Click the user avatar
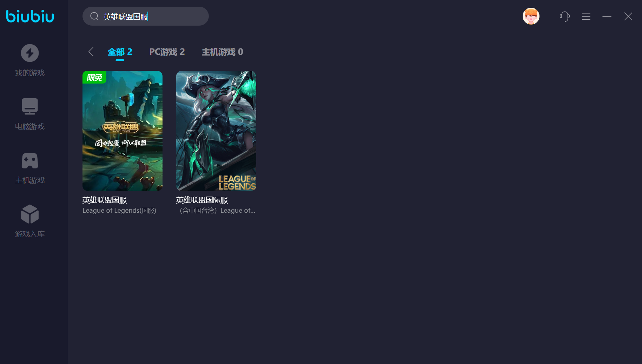 pos(531,16)
